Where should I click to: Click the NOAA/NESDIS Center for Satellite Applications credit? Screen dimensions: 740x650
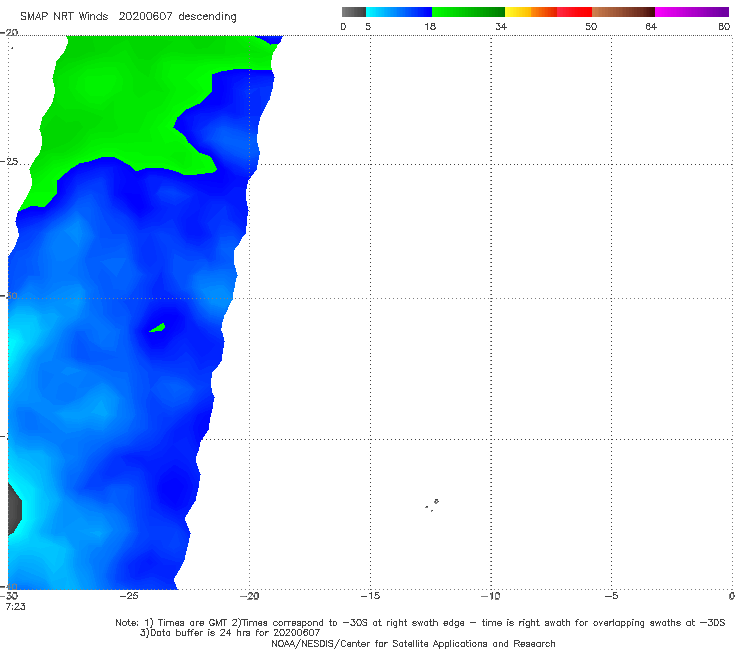(413, 644)
